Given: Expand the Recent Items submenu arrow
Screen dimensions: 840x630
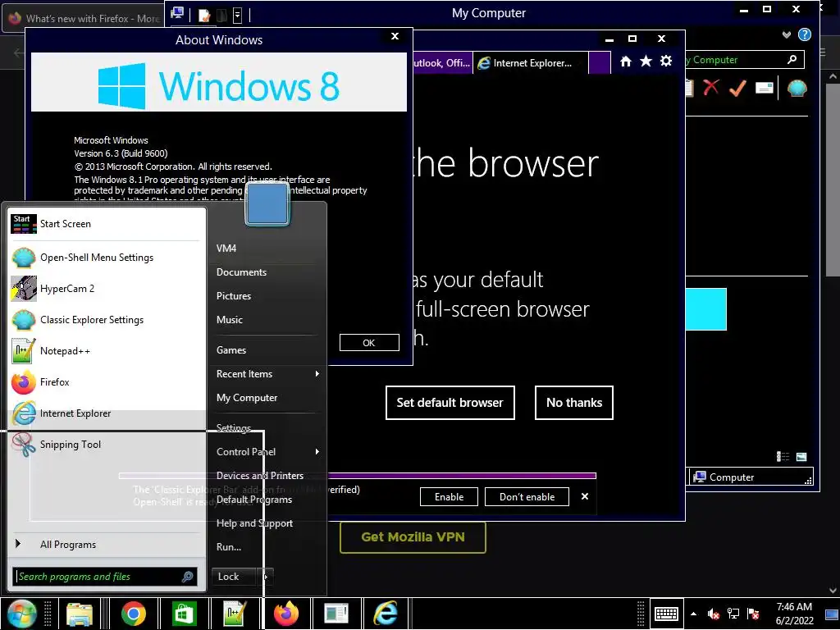Looking at the screenshot, I should [x=317, y=374].
